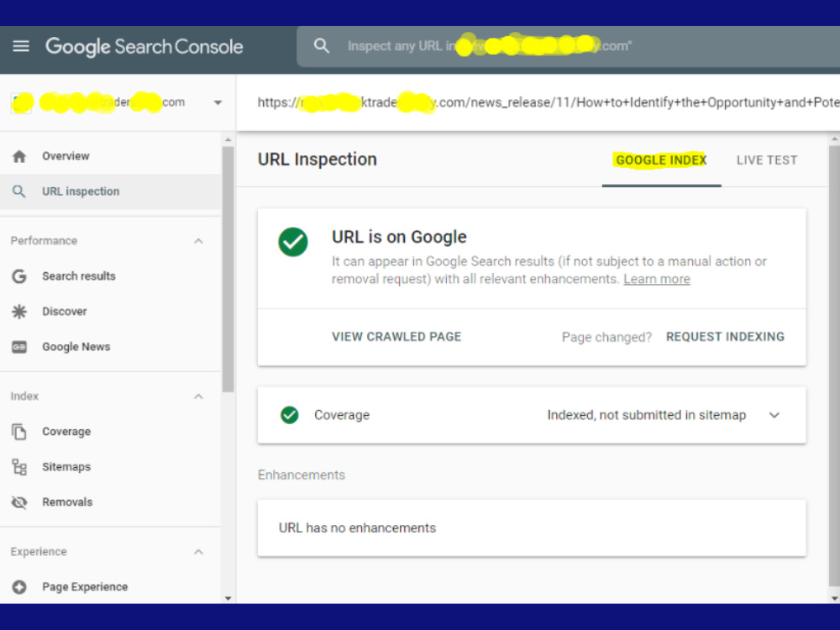This screenshot has height=630, width=840.
Task: Click the Search results Google G icon
Action: tap(19, 276)
